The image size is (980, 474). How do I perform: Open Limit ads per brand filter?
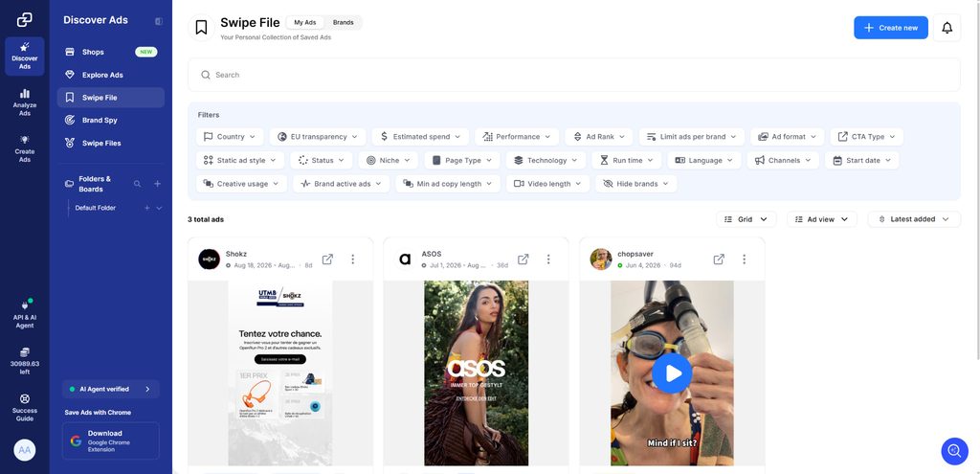click(692, 136)
